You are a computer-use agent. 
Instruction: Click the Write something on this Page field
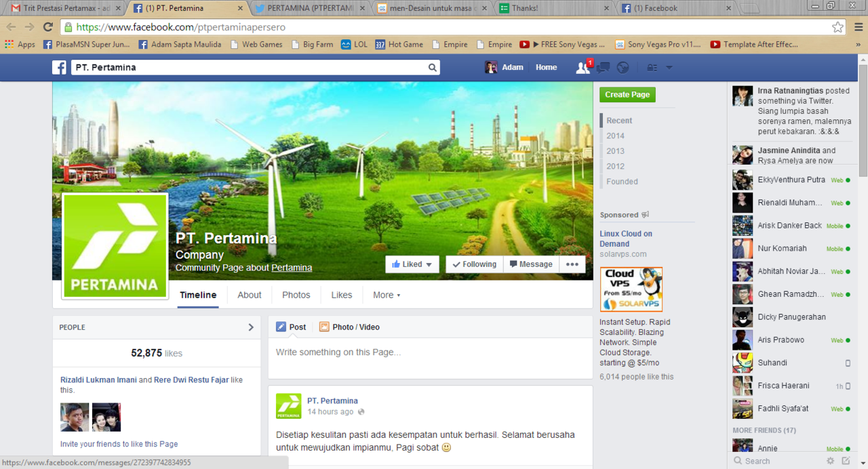coord(431,352)
